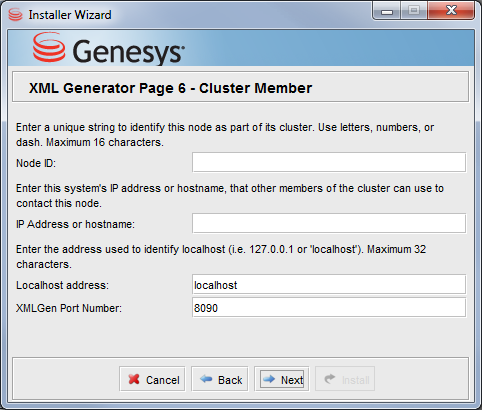Click the Genesys logo in banner
Viewport: 482px width, 410px height.
(108, 48)
